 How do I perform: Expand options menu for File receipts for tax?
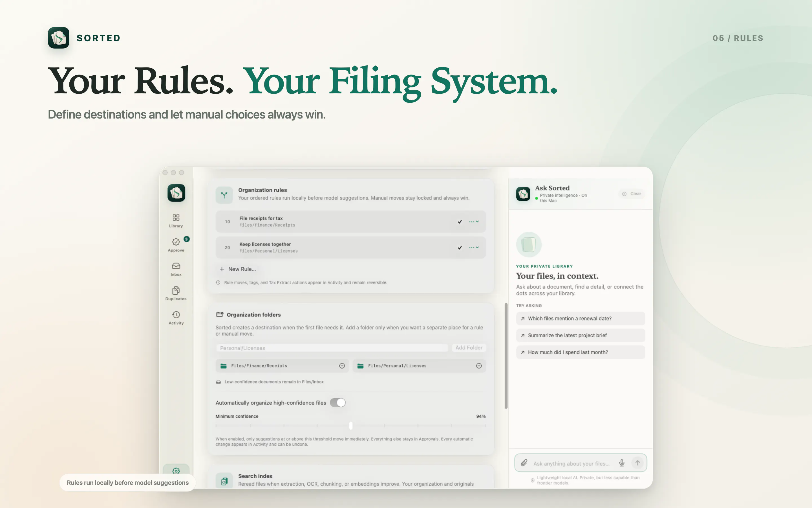pos(474,222)
